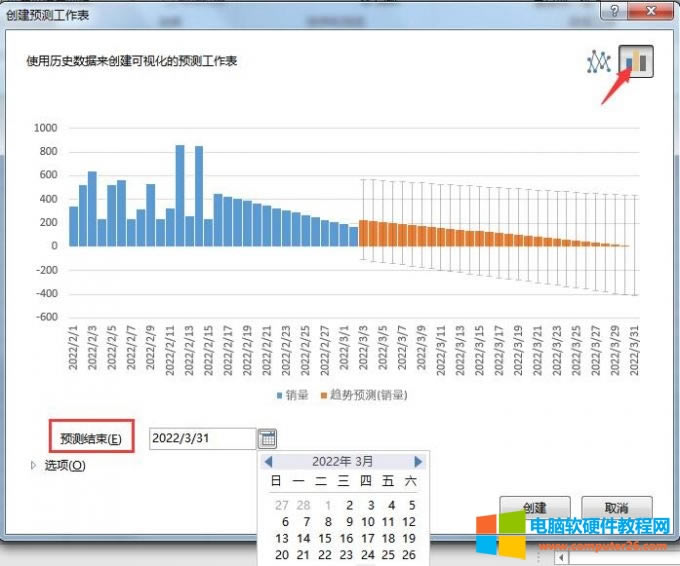This screenshot has width=680, height=566.
Task: Click the 2022年 3月 calendar header
Action: (343, 462)
